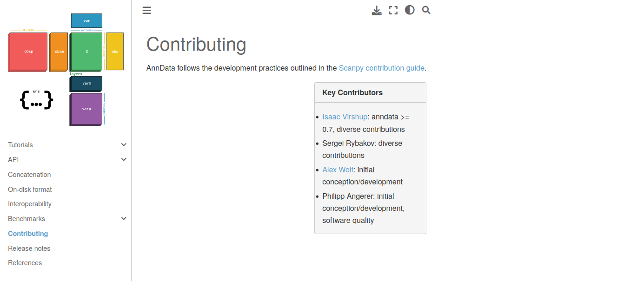This screenshot has height=281, width=644.
Task: Enter fullscreen mode
Action: (x=393, y=10)
